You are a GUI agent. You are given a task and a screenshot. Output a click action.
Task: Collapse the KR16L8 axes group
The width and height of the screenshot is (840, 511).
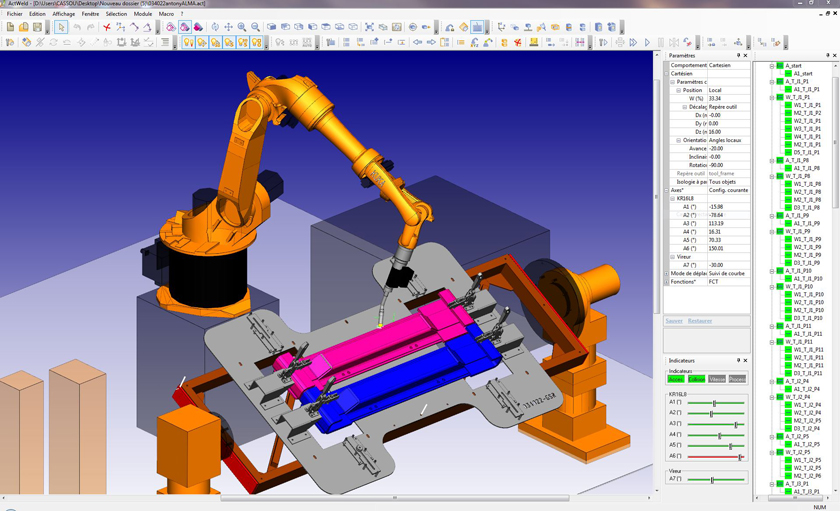(x=672, y=198)
